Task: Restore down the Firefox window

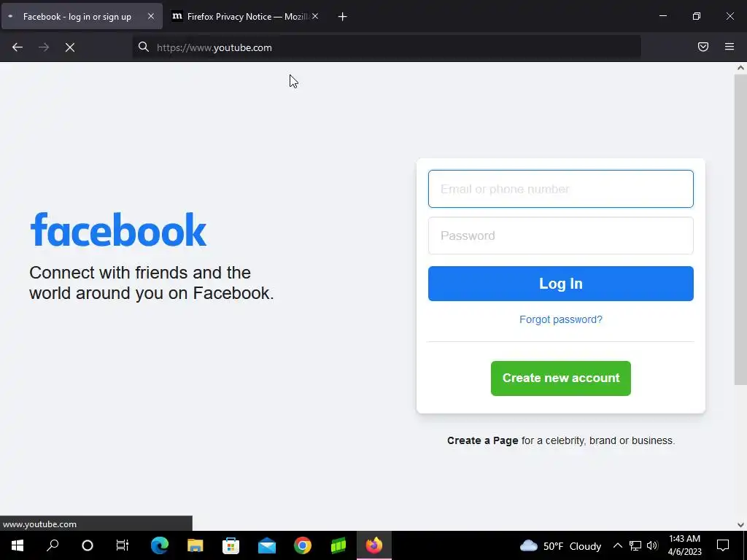Action: (x=697, y=16)
